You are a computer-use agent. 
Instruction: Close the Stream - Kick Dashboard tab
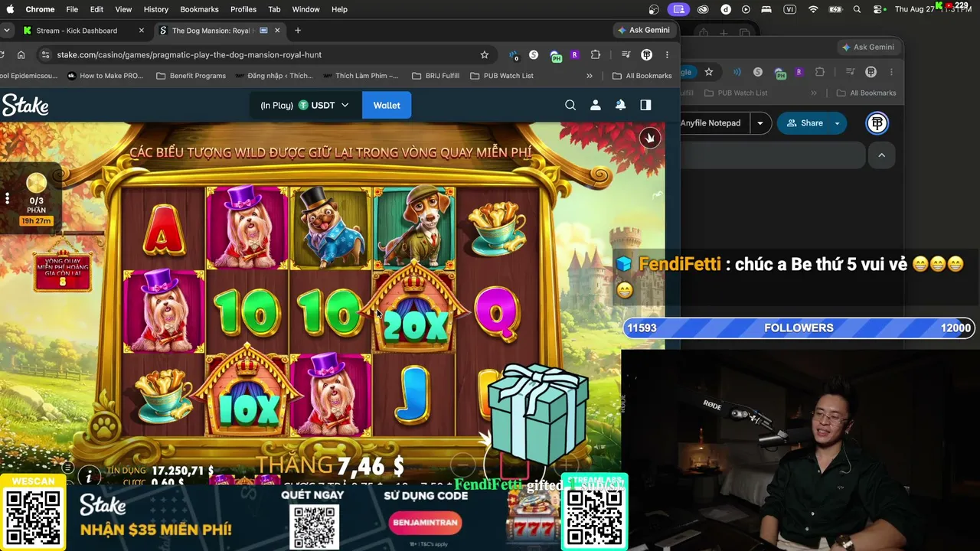(x=141, y=31)
